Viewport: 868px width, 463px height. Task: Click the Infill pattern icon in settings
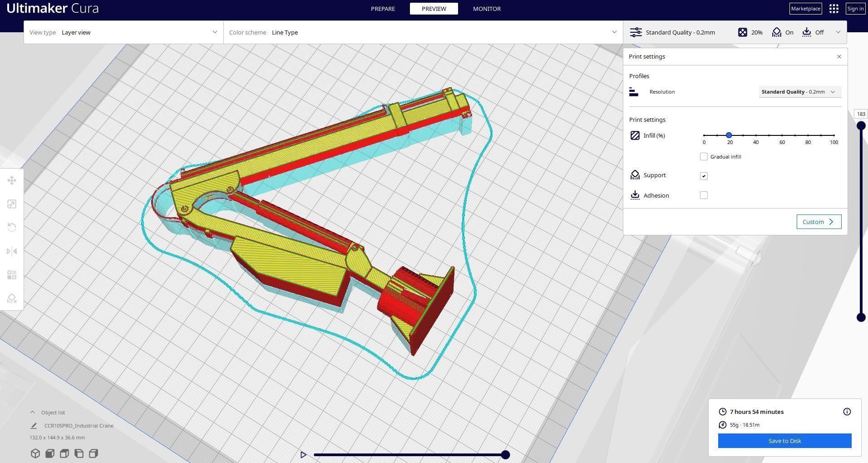coord(635,135)
